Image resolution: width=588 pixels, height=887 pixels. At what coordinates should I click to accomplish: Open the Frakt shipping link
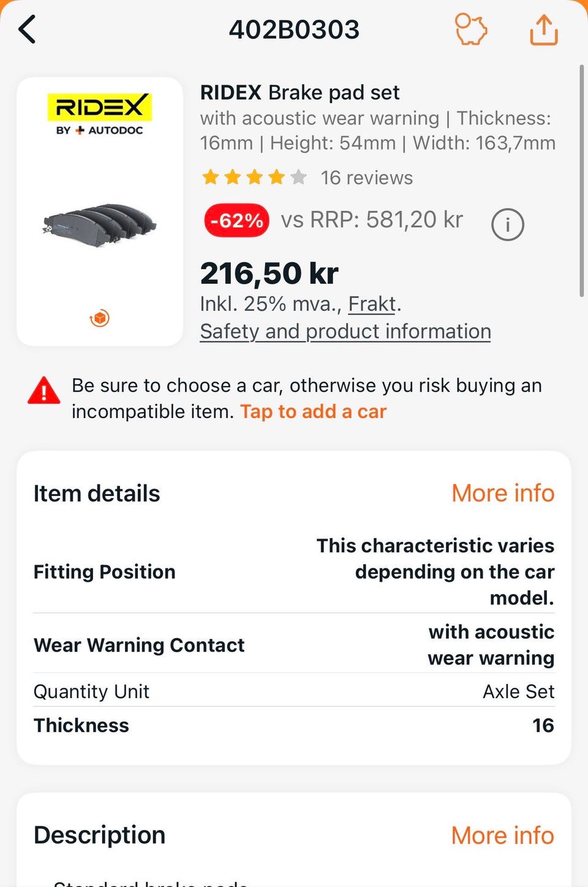pyautogui.click(x=372, y=304)
